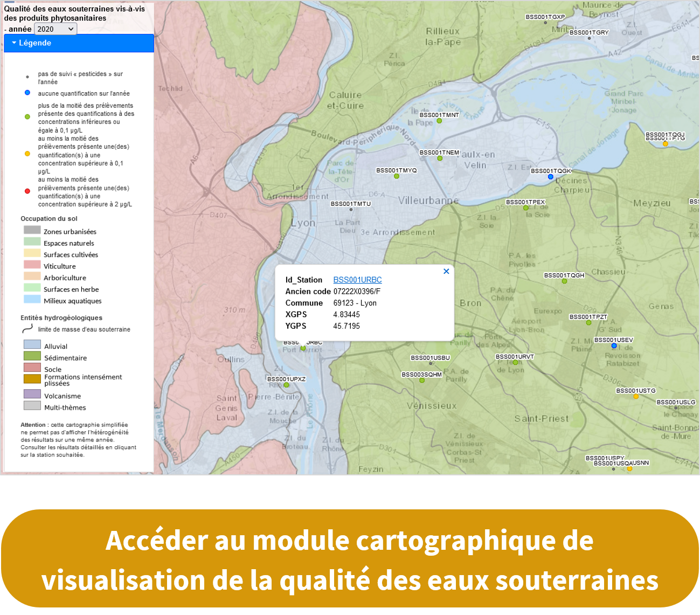
Task: Click blue station marker BSS001USEV
Action: [614, 346]
